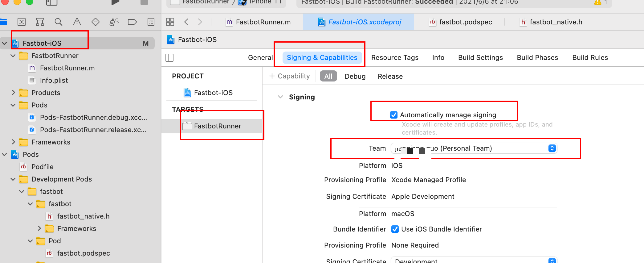
Task: Click the Fastbot-iOS breadcrumb project icon
Action: [x=170, y=40]
